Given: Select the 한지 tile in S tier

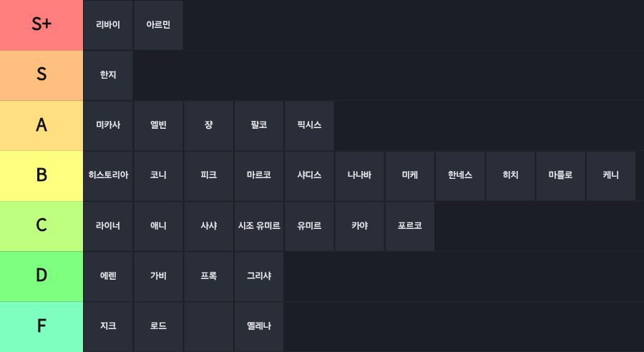Looking at the screenshot, I should 108,75.
